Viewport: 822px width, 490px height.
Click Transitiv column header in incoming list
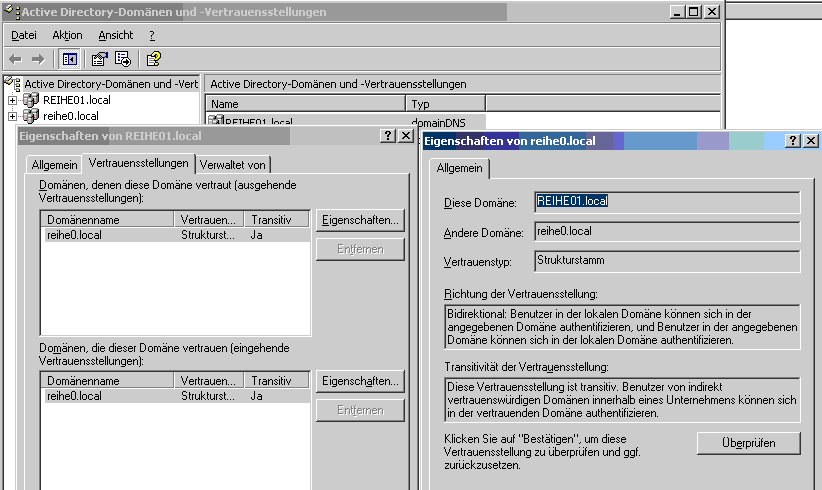(277, 380)
